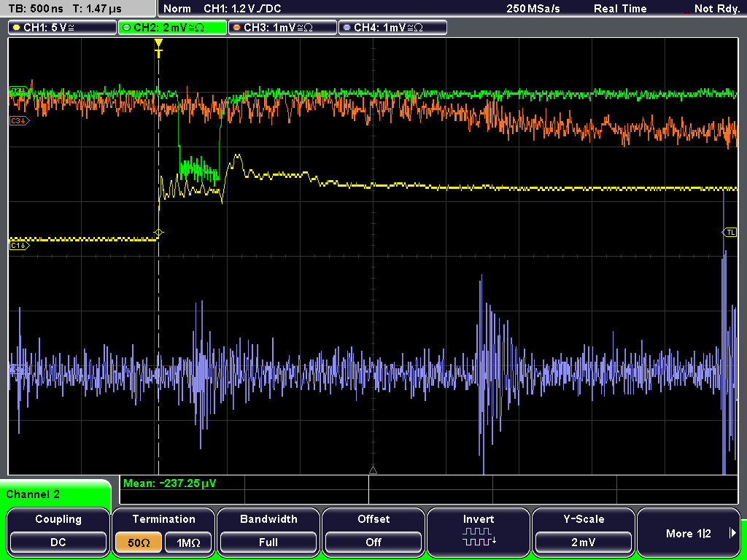Click the purple dot in CH4 tab
Viewport: 747px width, 560px height.
click(x=347, y=28)
